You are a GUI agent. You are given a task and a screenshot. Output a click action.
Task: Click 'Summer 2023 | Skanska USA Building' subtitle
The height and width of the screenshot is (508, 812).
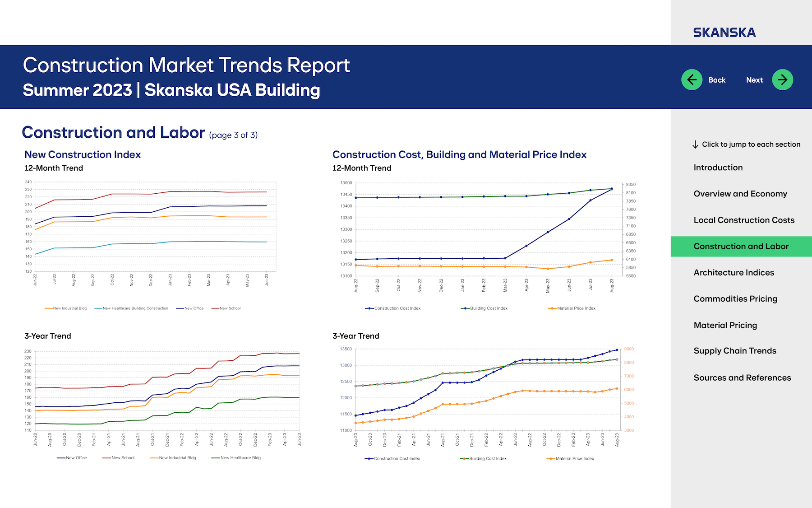171,90
